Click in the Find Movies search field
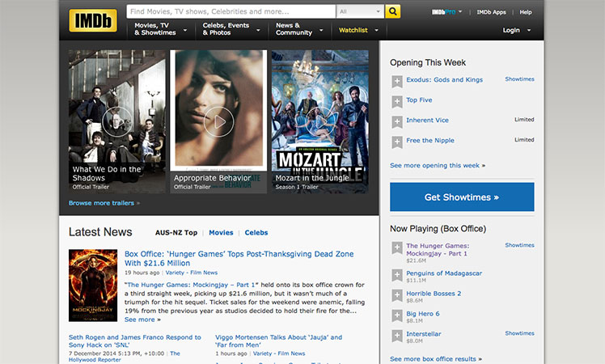The height and width of the screenshot is (364, 605). tap(231, 11)
